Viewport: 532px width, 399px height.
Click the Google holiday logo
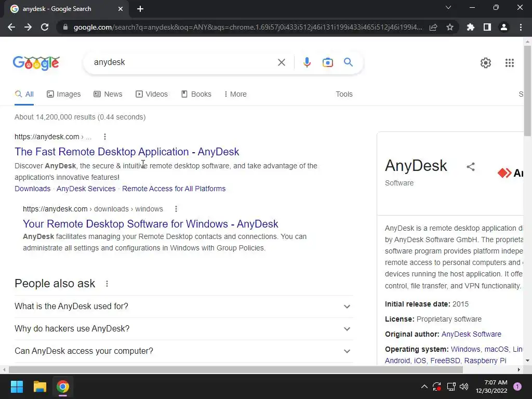click(36, 63)
